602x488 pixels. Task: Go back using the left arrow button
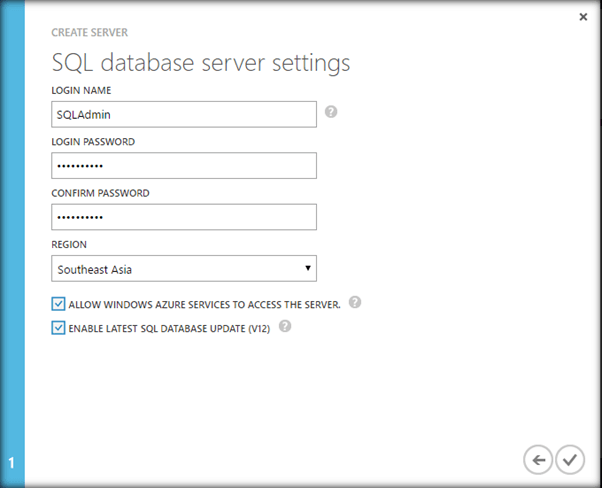click(538, 459)
